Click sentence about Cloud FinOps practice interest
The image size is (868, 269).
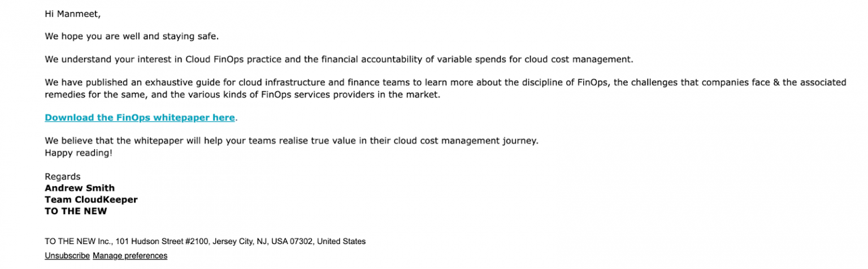339,59
